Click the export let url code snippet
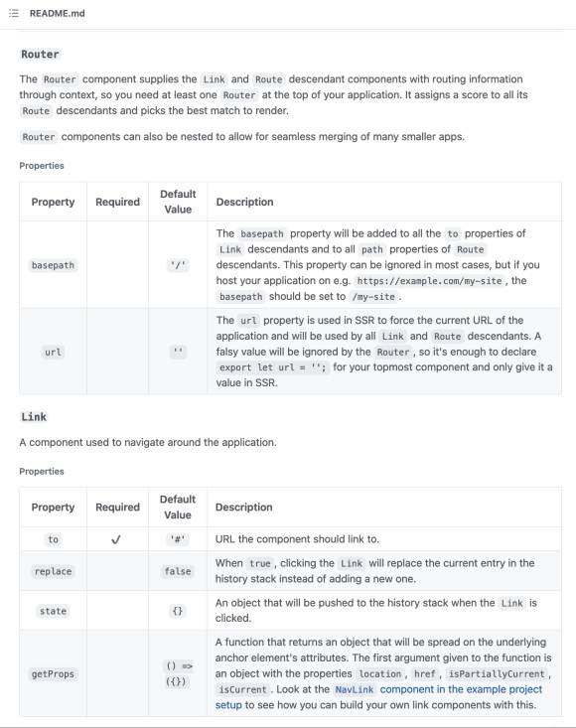The height and width of the screenshot is (728, 576). point(272,367)
